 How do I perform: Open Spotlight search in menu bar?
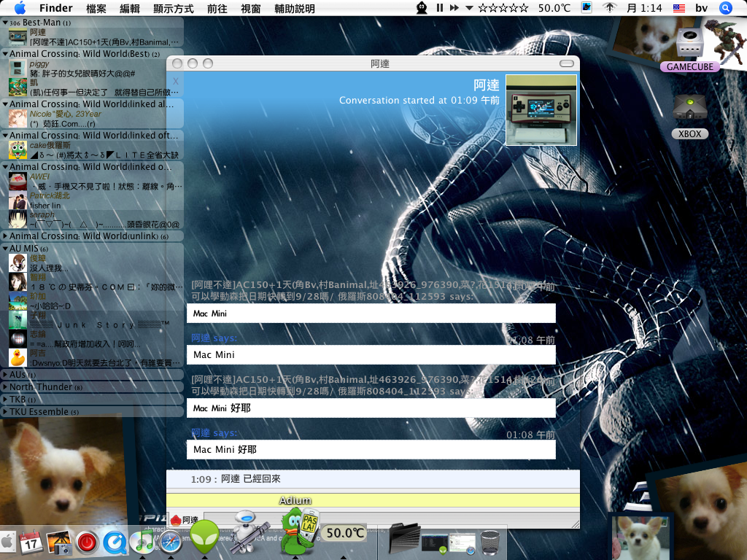[725, 8]
